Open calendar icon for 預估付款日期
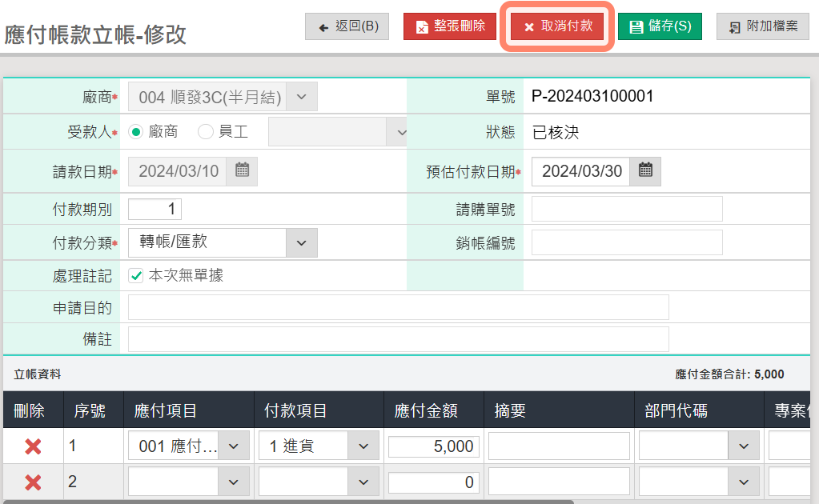 point(645,171)
